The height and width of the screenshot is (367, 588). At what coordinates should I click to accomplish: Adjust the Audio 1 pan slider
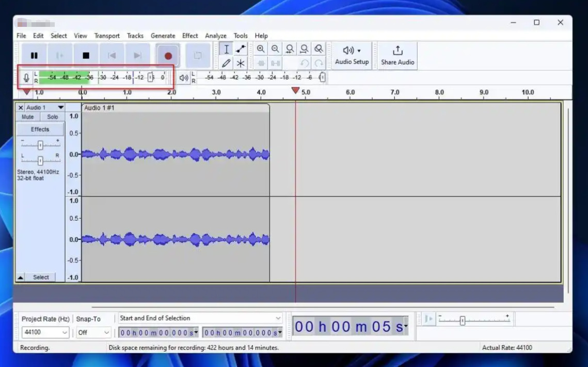coord(40,161)
